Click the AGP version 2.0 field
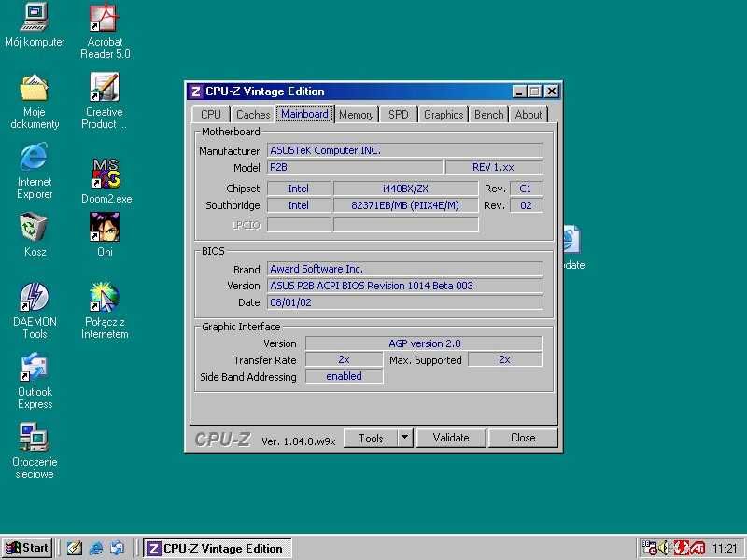 [424, 343]
